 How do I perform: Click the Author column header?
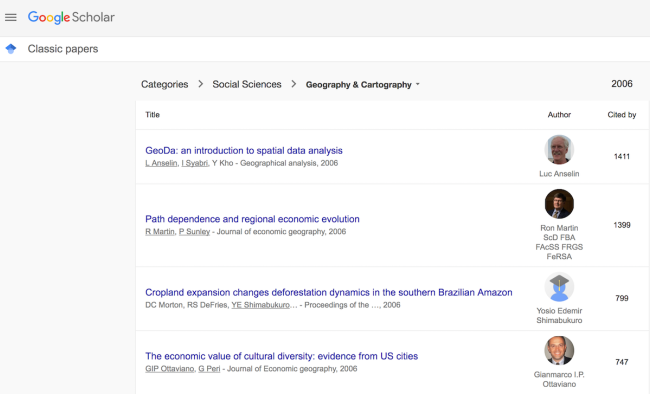(559, 115)
